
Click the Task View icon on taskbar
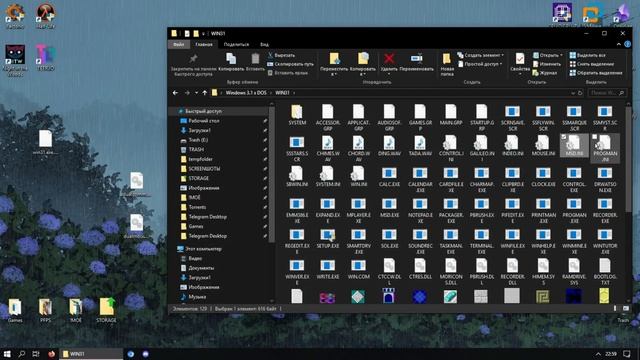[36, 354]
